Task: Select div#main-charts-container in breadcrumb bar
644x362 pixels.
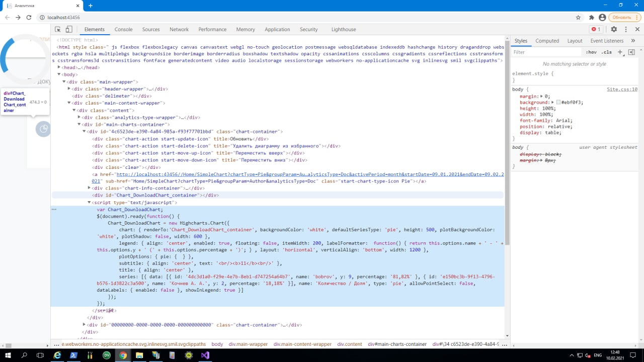Action: [397, 344]
